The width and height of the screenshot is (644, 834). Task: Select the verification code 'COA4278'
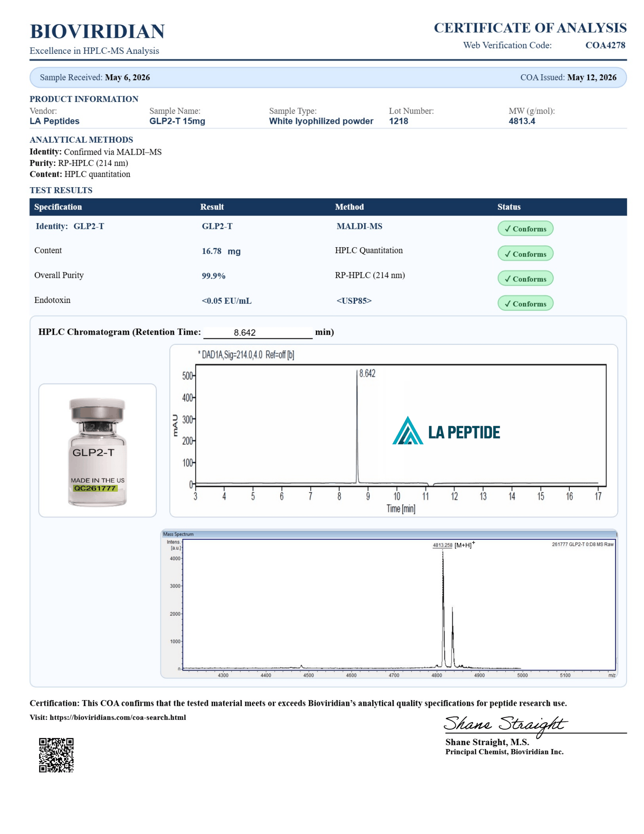click(x=605, y=45)
